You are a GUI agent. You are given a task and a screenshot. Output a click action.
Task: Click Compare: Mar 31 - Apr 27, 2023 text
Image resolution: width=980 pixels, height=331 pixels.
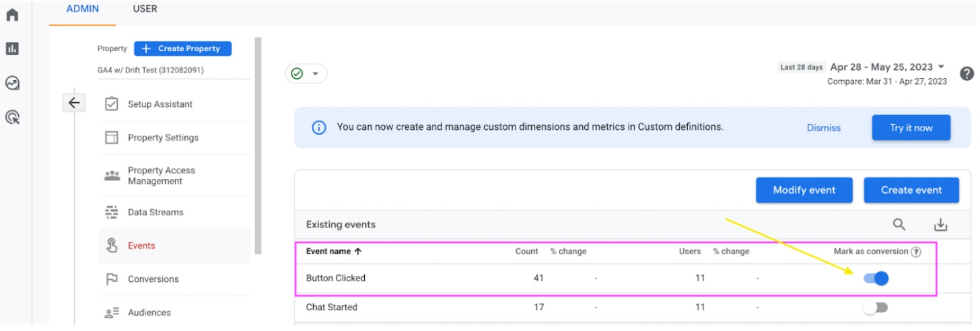click(x=887, y=81)
